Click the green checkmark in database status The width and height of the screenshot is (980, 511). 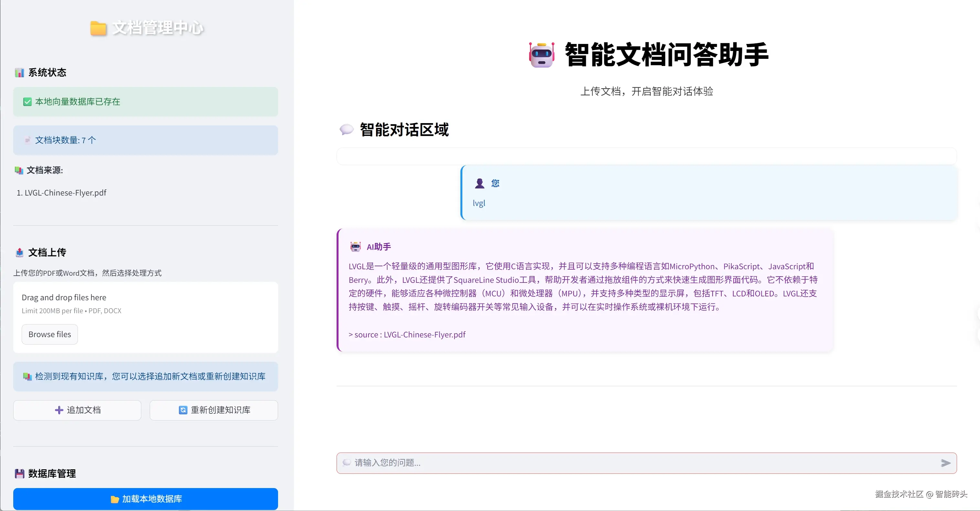[27, 102]
